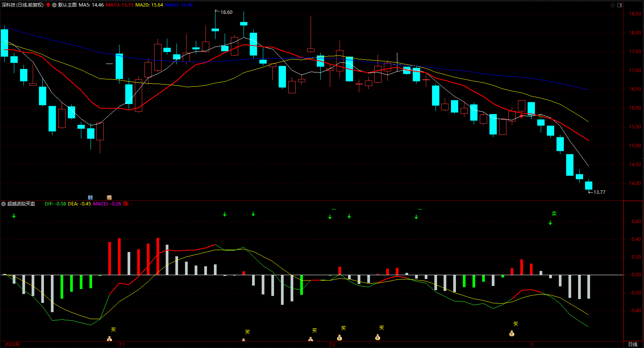Click the 12 month marker on the time axis
644x348 pixels.
tap(333, 344)
